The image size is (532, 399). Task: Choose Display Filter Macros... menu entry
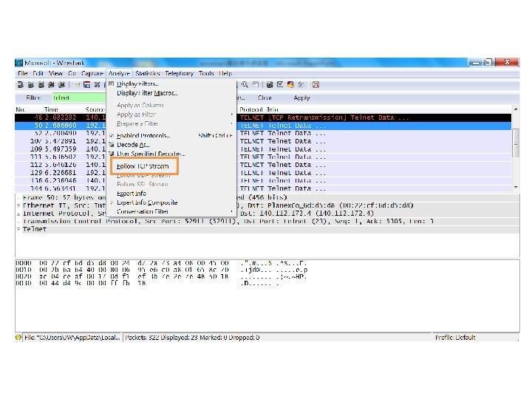point(171,93)
